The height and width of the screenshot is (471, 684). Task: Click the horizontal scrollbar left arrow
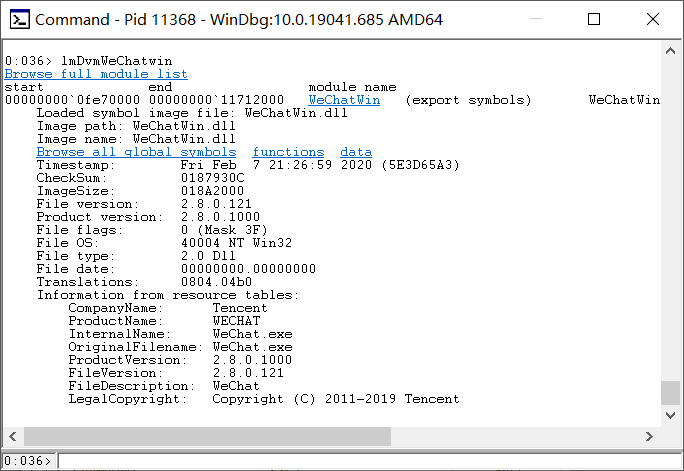(13, 437)
